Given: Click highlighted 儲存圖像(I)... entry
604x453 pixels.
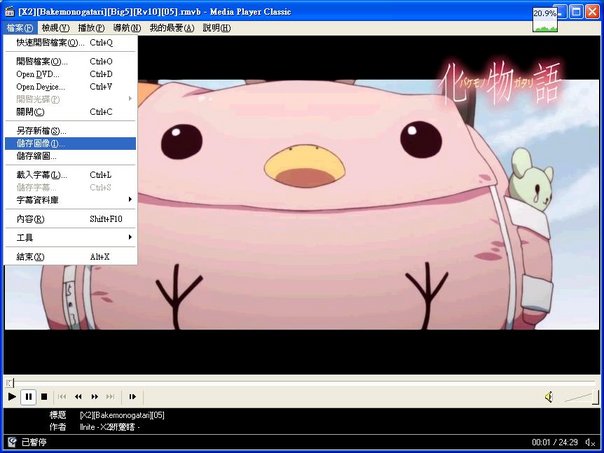Looking at the screenshot, I should point(70,143).
